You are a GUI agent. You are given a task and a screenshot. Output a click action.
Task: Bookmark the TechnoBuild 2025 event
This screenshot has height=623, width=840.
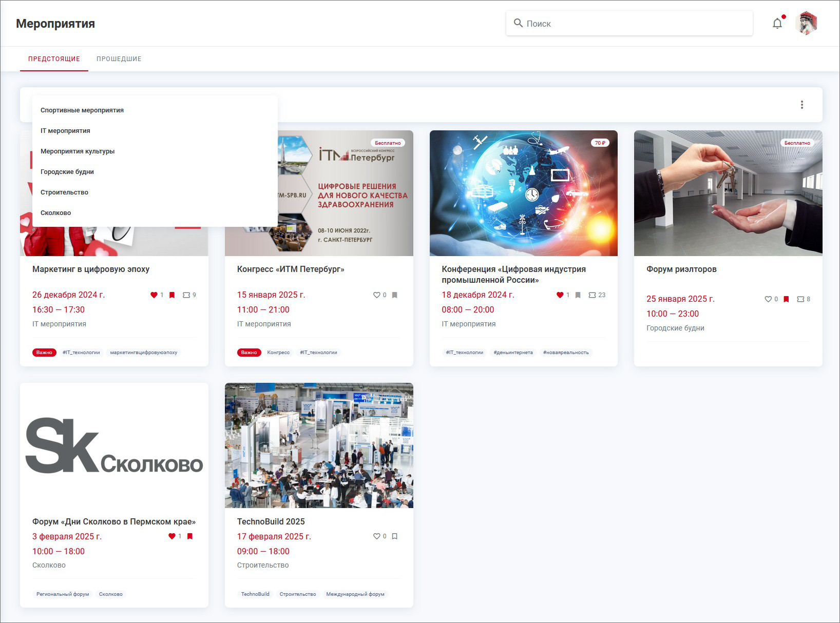[x=394, y=536]
